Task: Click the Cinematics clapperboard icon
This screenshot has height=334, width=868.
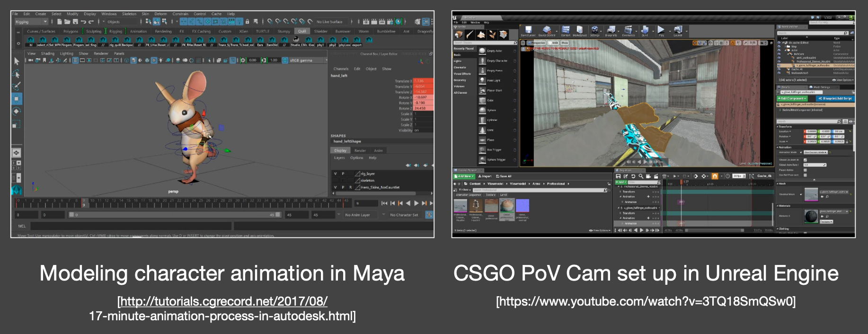Action: [628, 30]
